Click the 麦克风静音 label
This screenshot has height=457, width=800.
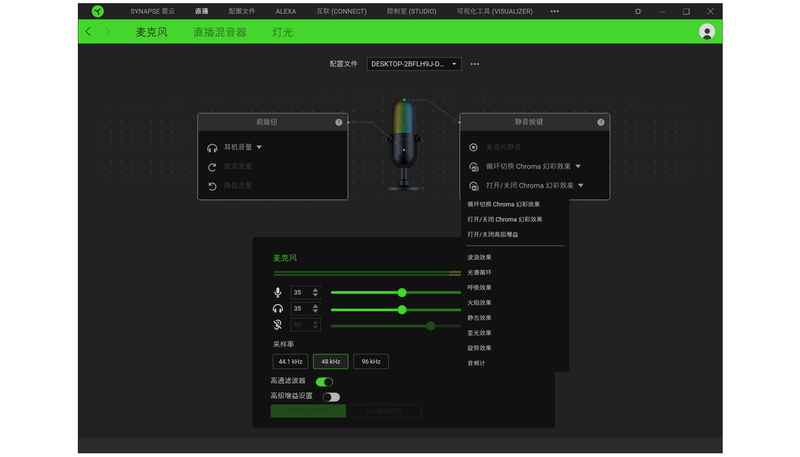coord(504,147)
